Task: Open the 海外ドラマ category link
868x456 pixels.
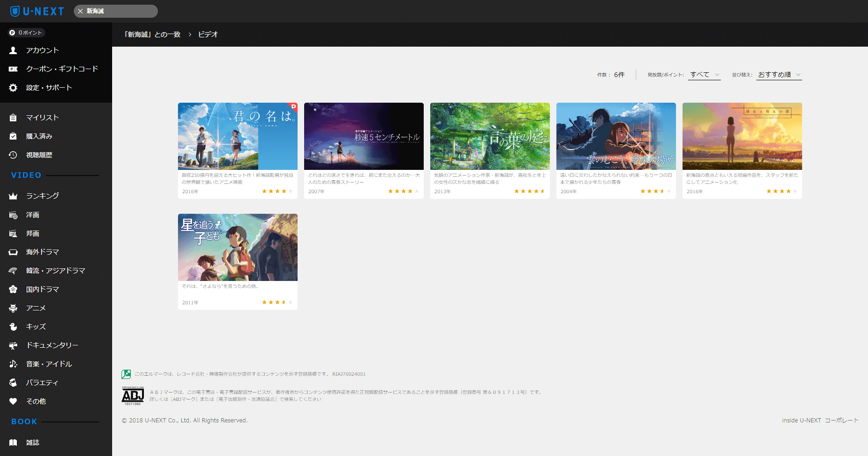Action: 43,252
